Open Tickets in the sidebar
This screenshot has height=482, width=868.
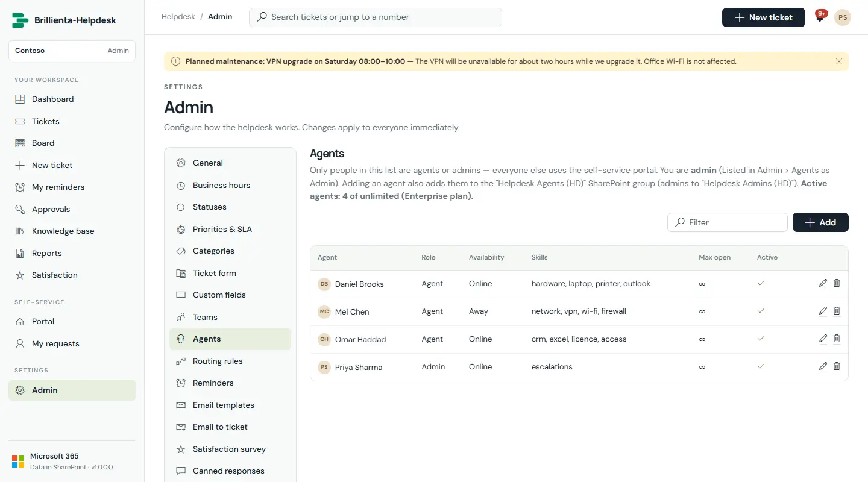click(x=72, y=121)
